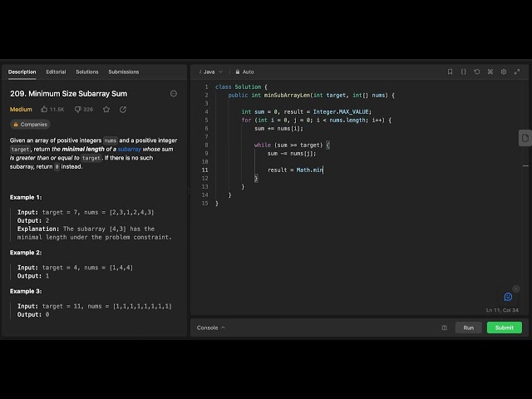Place cursor after 'Math.min'
Screen dimensions: 532x399
coord(323,170)
